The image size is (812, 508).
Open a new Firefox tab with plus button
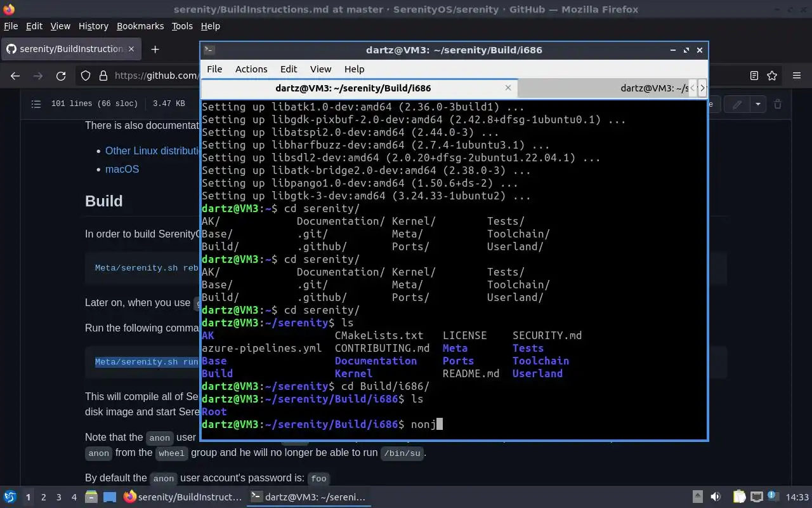coord(155,49)
